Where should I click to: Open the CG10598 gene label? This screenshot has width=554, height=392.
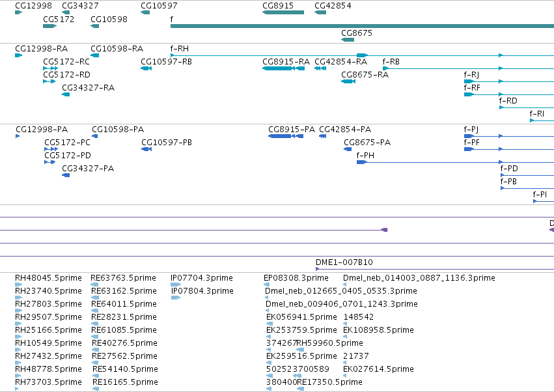[109, 19]
